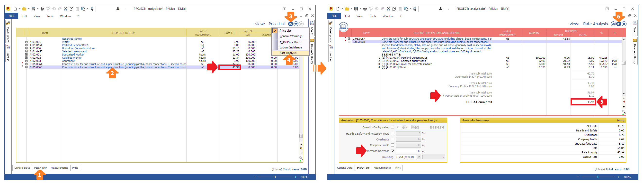Open Edit menu in right window
The height and width of the screenshot is (185, 644).
(348, 16)
